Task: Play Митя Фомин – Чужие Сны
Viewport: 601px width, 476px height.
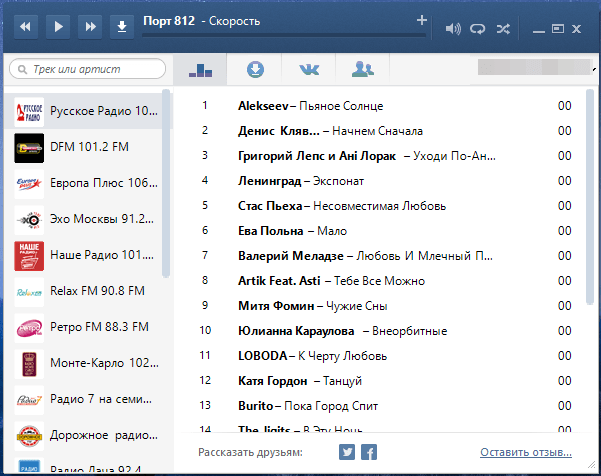Action: tap(381, 306)
